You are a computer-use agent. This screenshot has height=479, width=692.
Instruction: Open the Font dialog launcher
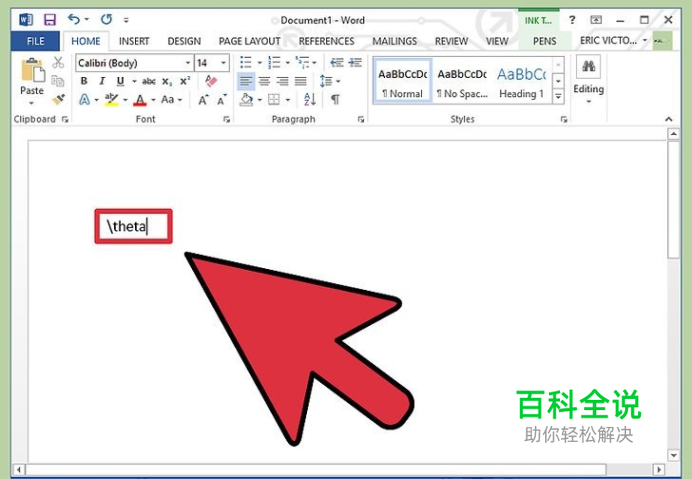(226, 119)
